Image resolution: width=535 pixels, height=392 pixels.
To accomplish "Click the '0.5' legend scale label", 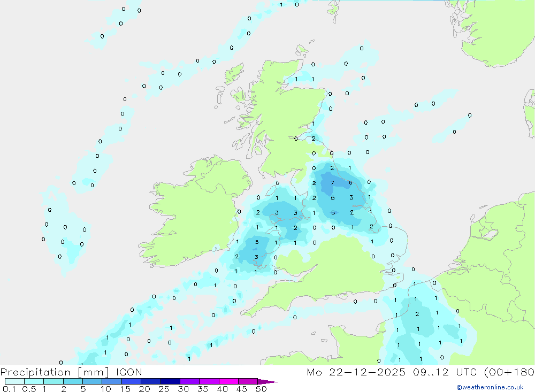I will [29, 389].
